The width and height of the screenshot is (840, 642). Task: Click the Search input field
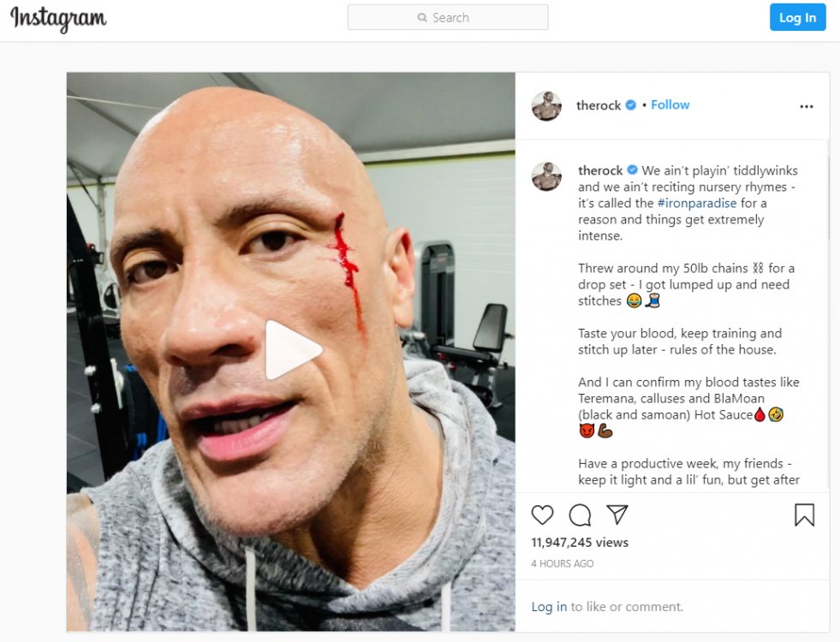click(448, 17)
